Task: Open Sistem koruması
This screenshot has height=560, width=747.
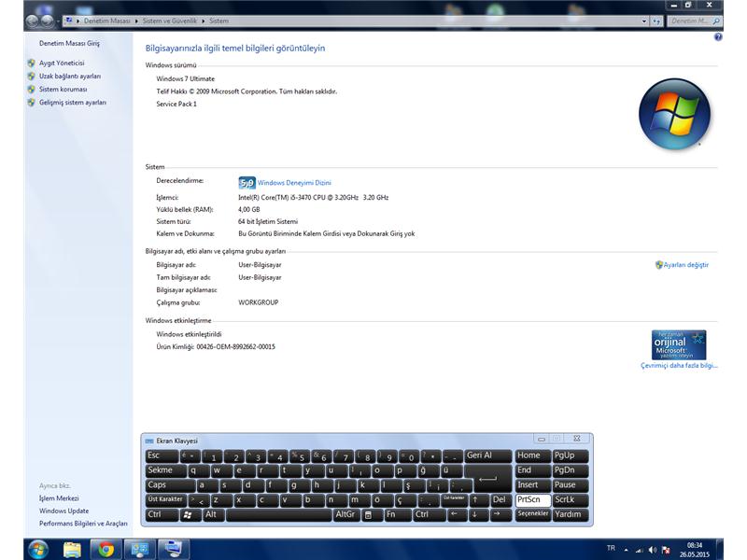Action: click(63, 89)
